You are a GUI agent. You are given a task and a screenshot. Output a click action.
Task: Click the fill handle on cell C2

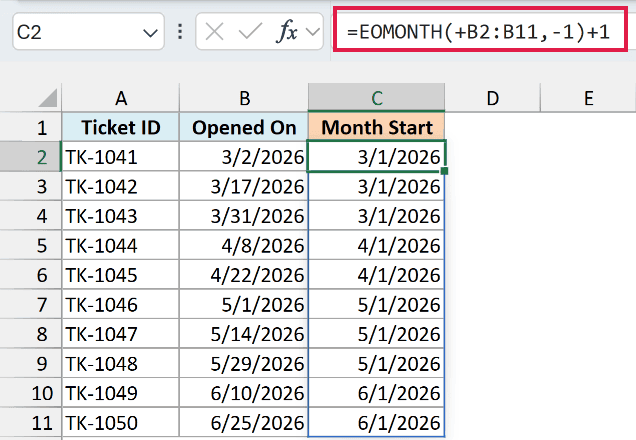click(444, 171)
